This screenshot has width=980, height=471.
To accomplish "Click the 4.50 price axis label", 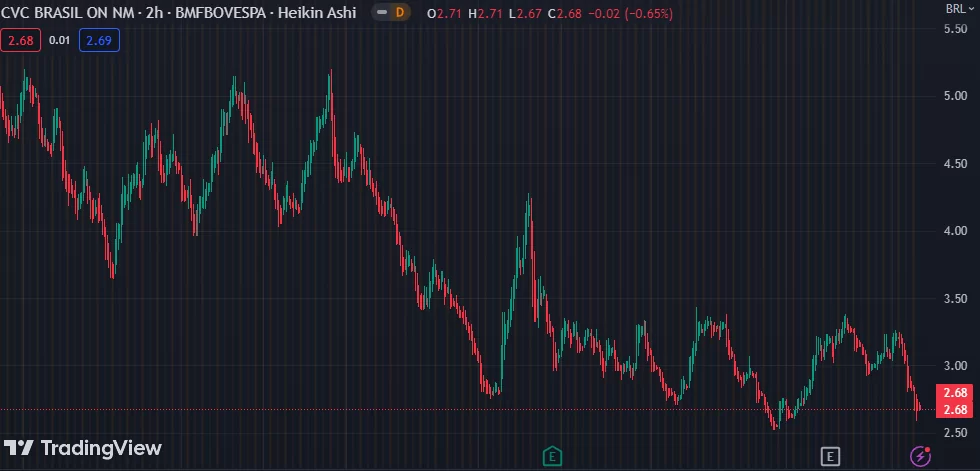I will 956,164.
